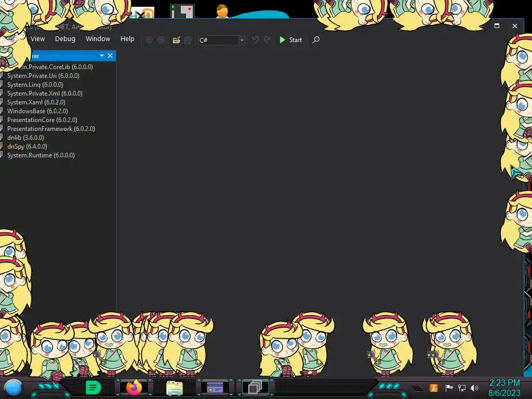The height and width of the screenshot is (399, 532).
Task: Open the Windows Start orb
Action: click(14, 388)
